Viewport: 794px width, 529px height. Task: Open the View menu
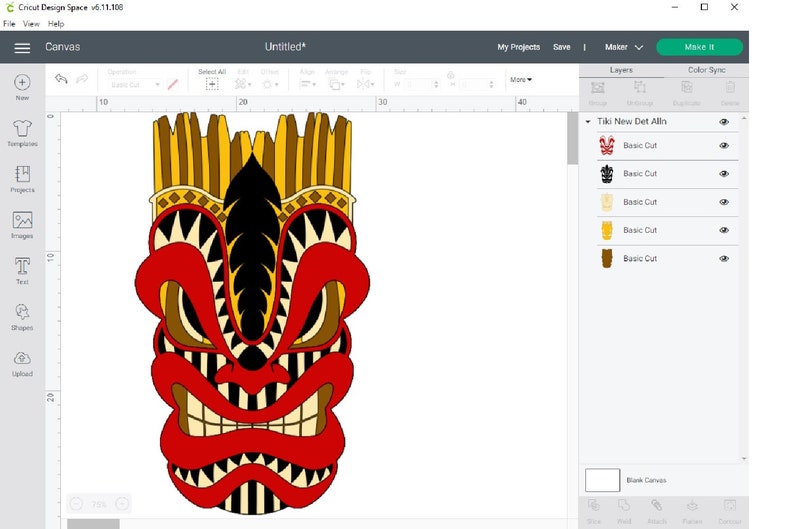pyautogui.click(x=31, y=24)
